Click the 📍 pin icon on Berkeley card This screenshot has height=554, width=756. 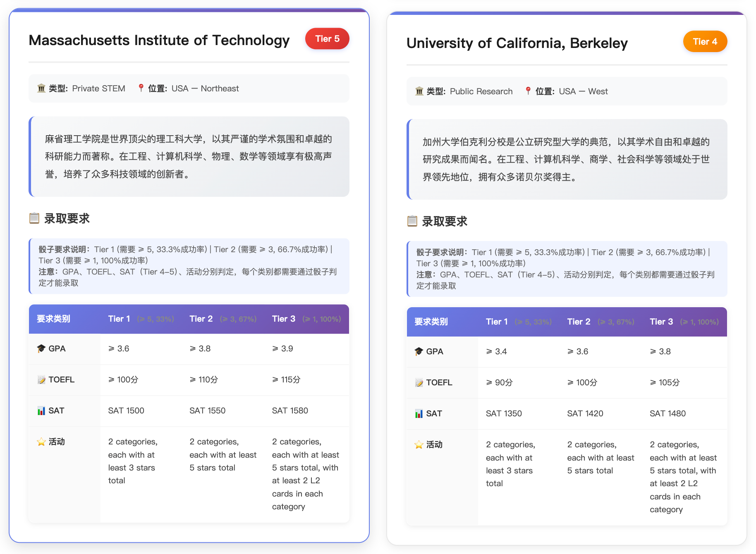tap(529, 91)
